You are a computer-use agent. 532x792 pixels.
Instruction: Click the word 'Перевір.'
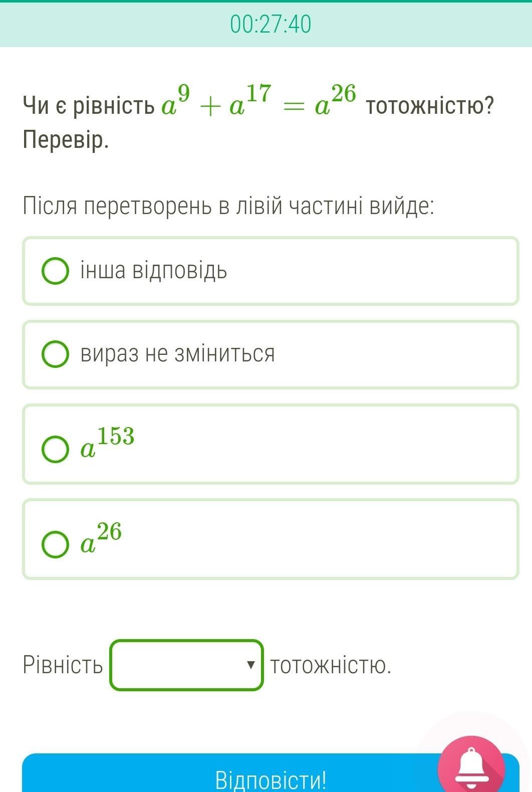point(66,140)
